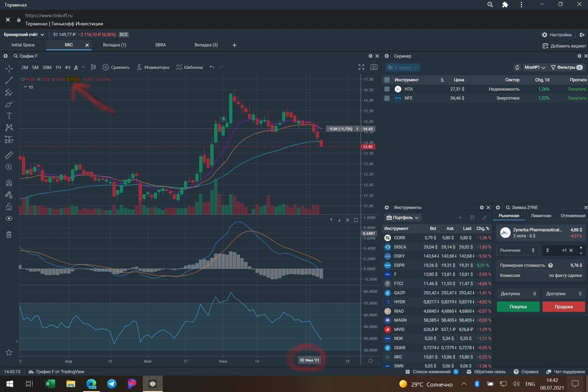Click trash icon to remove drawings

pos(9,235)
